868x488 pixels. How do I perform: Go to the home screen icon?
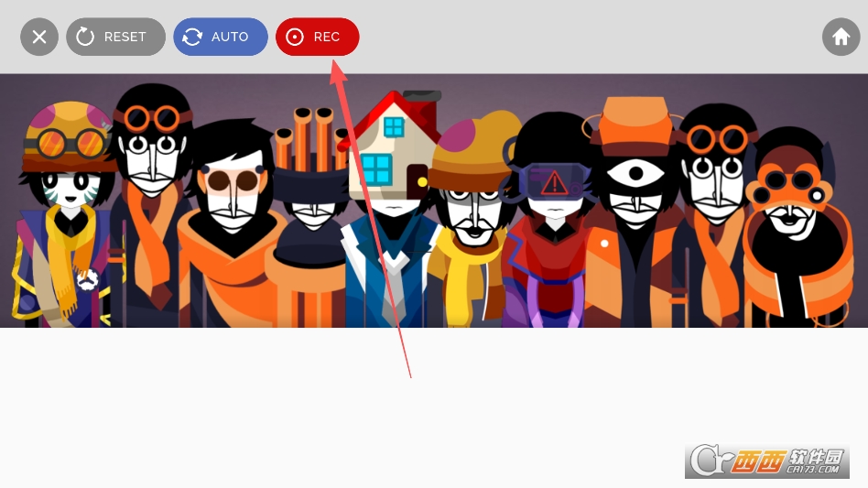pyautogui.click(x=841, y=37)
